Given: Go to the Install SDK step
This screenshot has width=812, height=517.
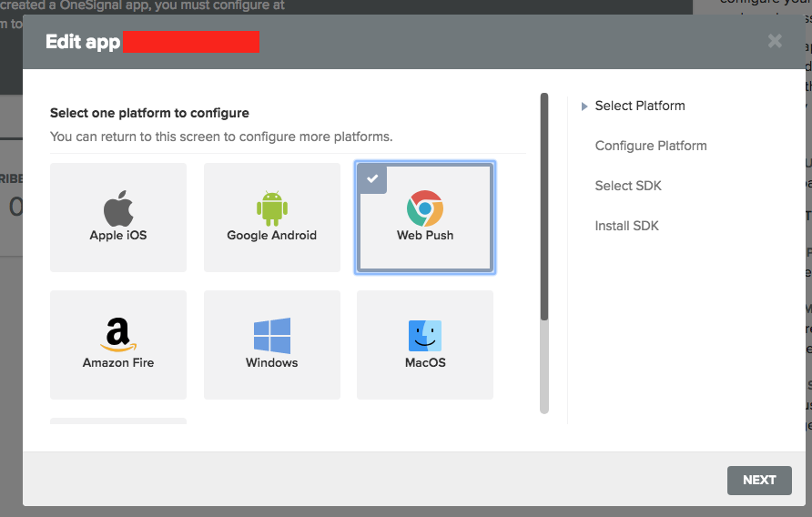Looking at the screenshot, I should click(x=626, y=226).
